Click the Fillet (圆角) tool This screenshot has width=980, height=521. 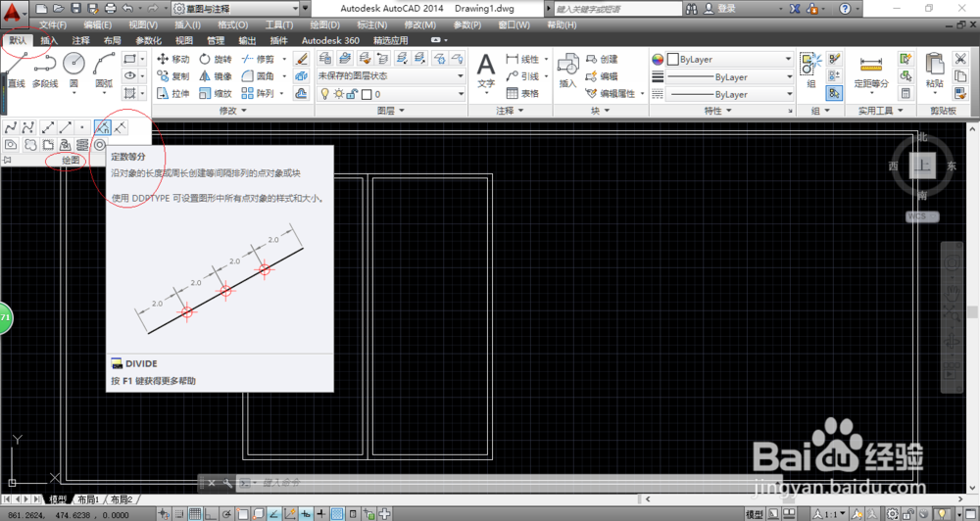(x=258, y=76)
